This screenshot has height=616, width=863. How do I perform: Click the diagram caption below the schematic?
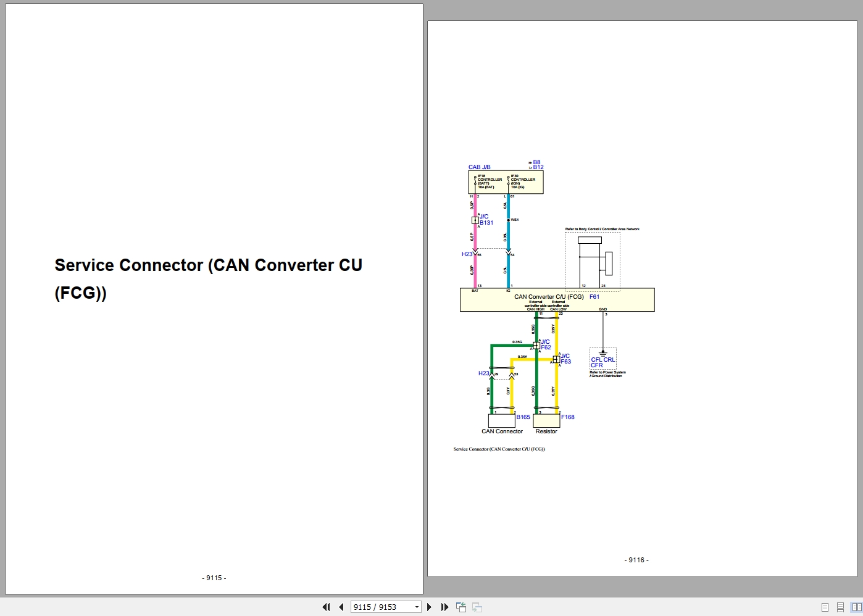tap(499, 449)
